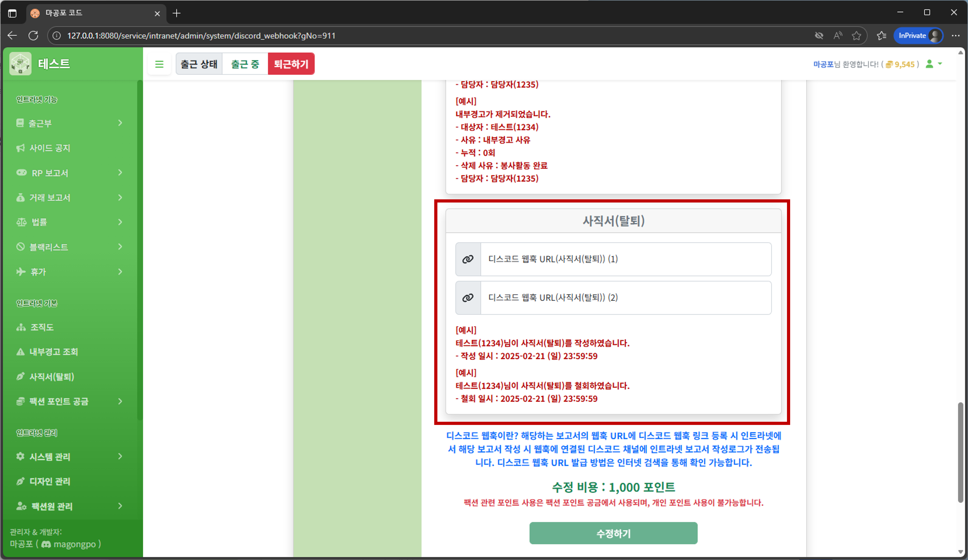Open the user account dropdown in header
The height and width of the screenshot is (560, 968).
934,64
